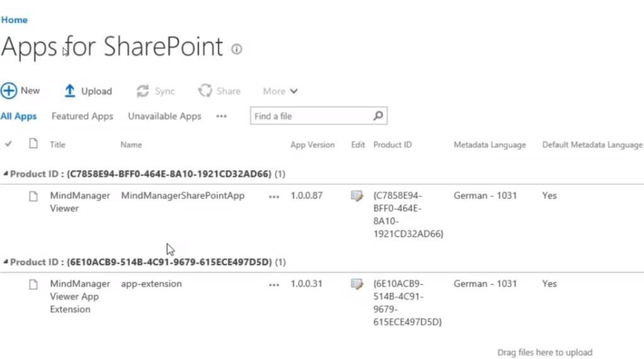
Task: Click the search magnifier icon
Action: [x=378, y=116]
